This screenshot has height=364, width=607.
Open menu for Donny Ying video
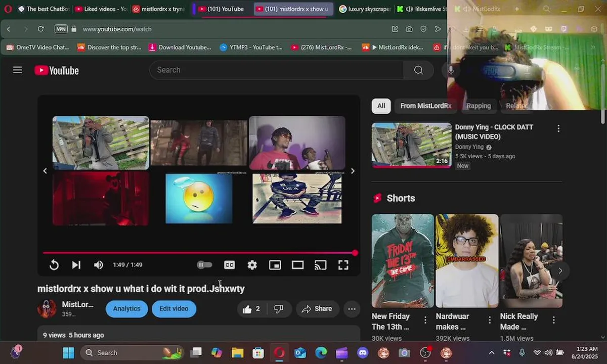point(558,128)
